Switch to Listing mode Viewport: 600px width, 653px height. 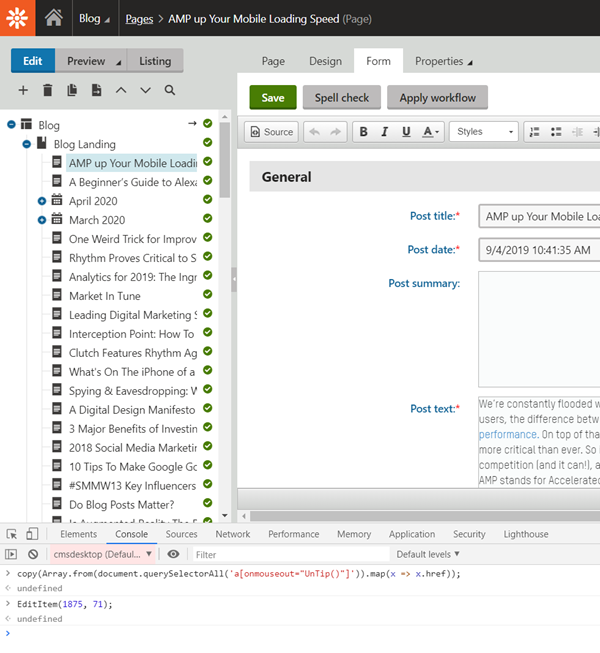(x=155, y=61)
